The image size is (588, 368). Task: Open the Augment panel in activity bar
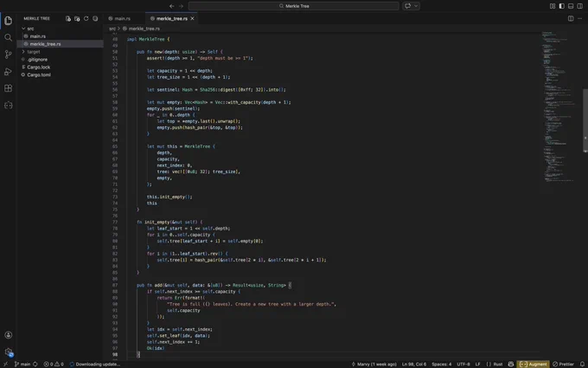coord(9,106)
